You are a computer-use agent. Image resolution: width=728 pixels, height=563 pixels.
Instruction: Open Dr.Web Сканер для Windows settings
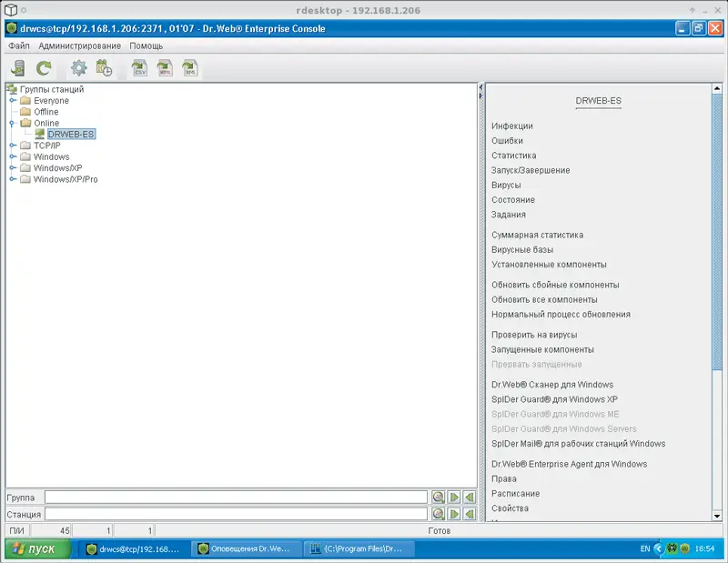tap(552, 385)
